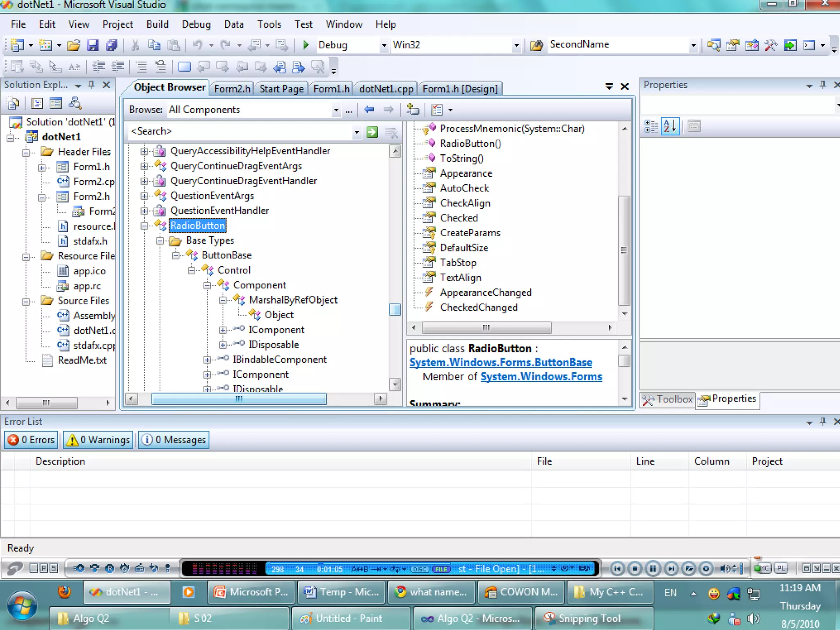Toggle the 0 Warnings filter

[98, 440]
